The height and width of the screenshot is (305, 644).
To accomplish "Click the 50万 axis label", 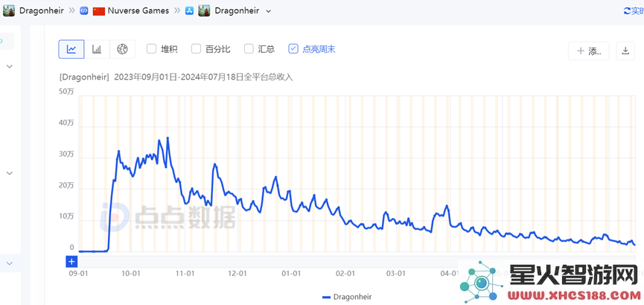I will (66, 91).
